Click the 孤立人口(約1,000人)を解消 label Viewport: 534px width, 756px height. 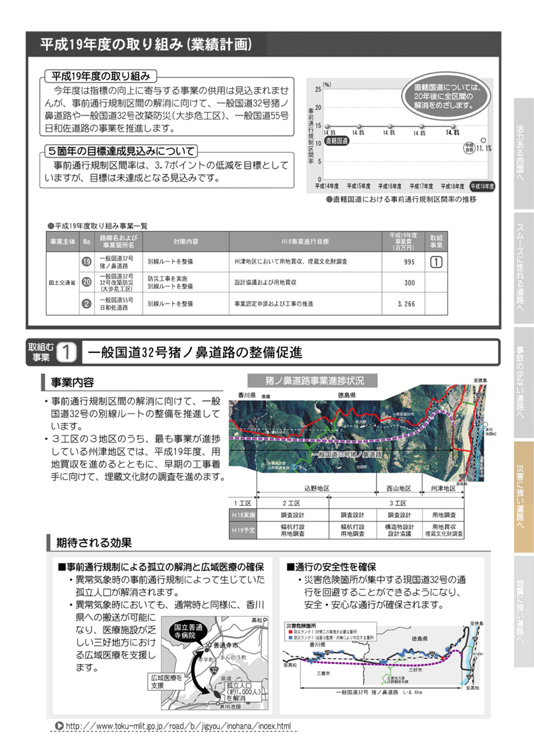243,691
